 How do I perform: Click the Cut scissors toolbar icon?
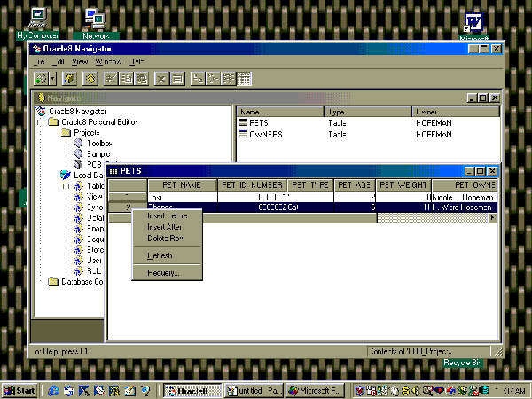(x=111, y=79)
